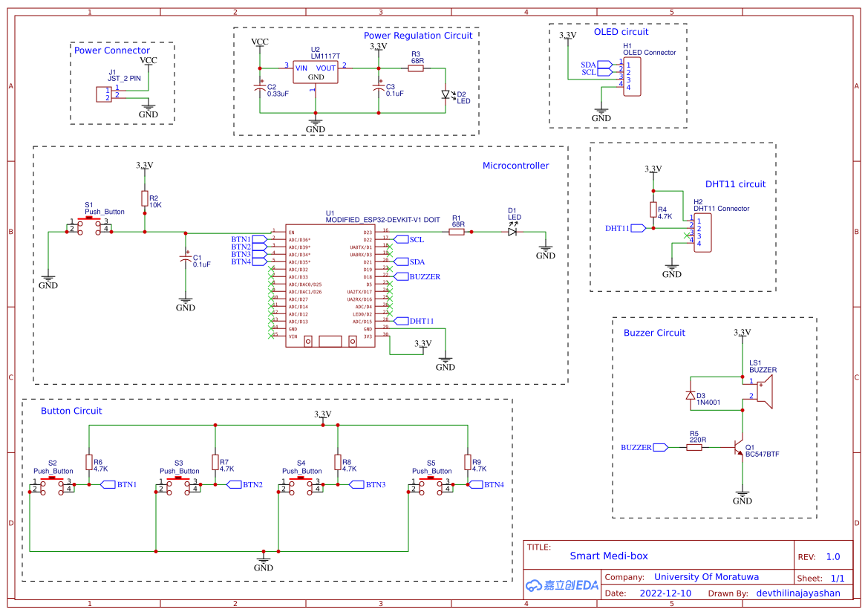Click the University Of Moratuwa company text
868x615 pixels.
[706, 576]
